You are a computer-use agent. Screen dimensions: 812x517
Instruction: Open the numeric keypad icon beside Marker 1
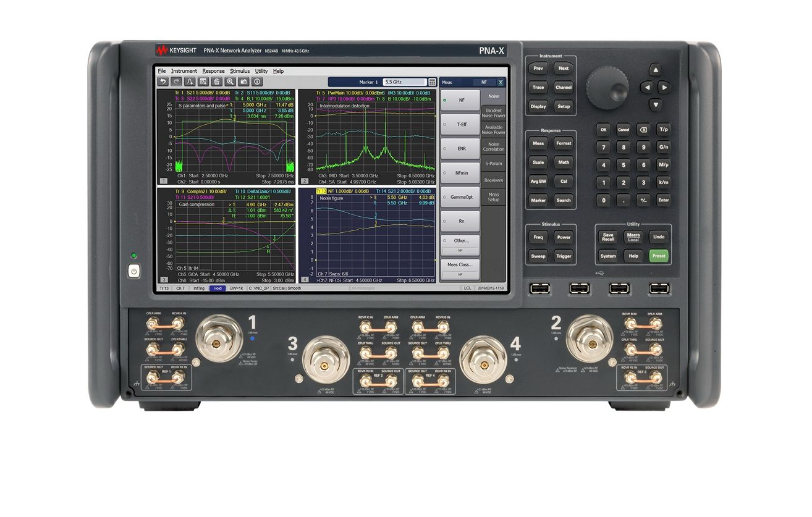[432, 82]
